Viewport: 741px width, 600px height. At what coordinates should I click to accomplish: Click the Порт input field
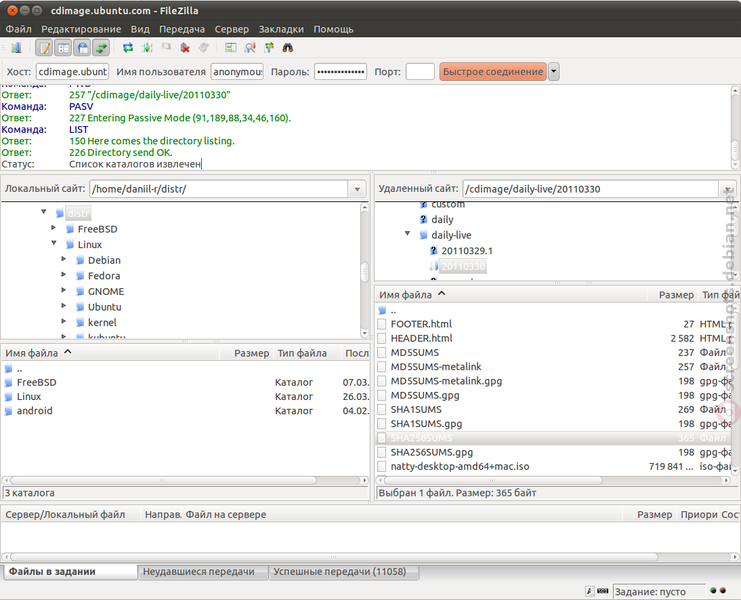click(x=420, y=72)
